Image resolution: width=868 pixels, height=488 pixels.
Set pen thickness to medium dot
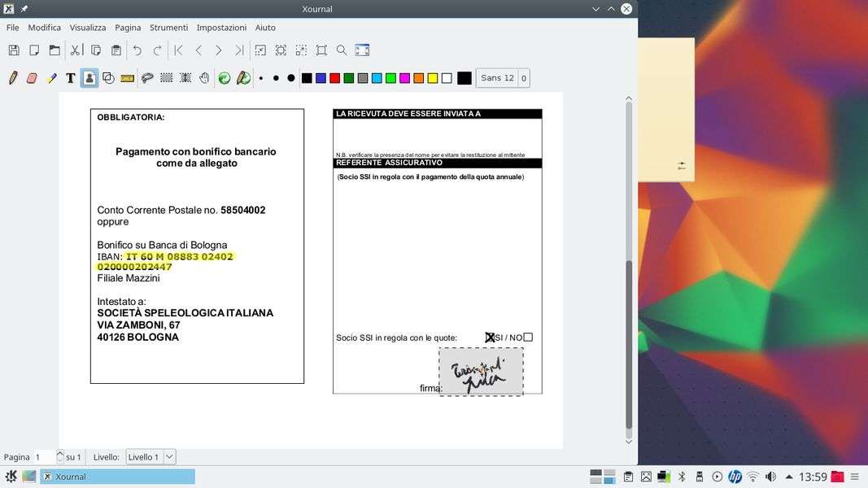pos(276,78)
